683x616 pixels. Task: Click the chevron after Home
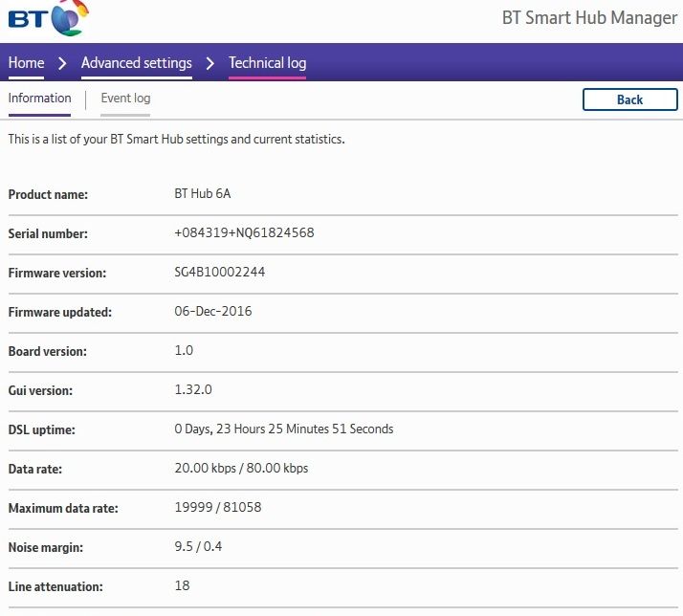(63, 63)
